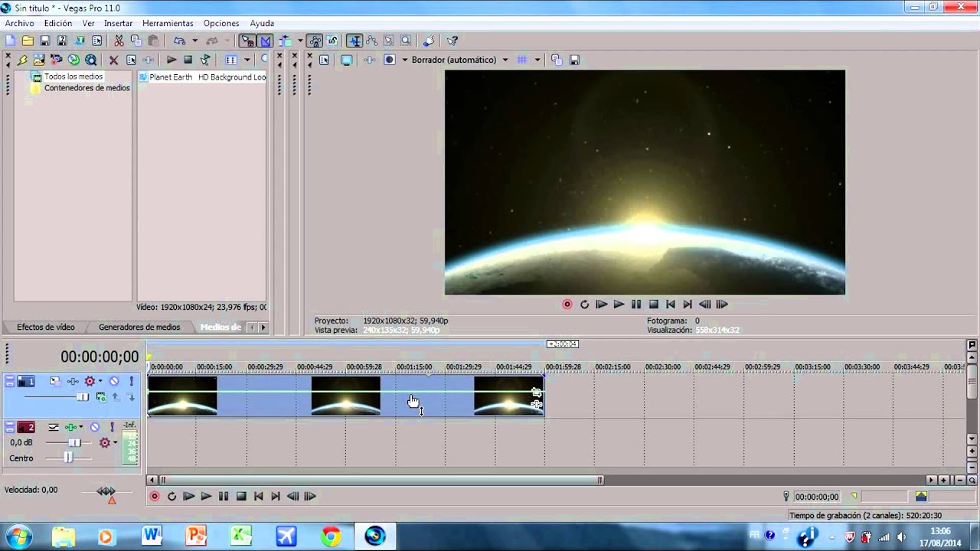This screenshot has width=980, height=551.
Task: Open track FX gear icon on track 1
Action: (90, 381)
